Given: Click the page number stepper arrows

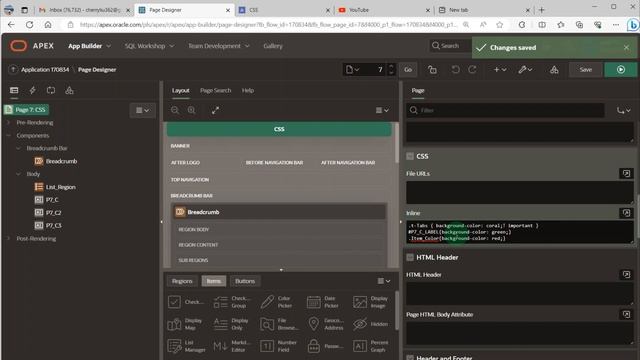Looking at the screenshot, I should pos(391,70).
